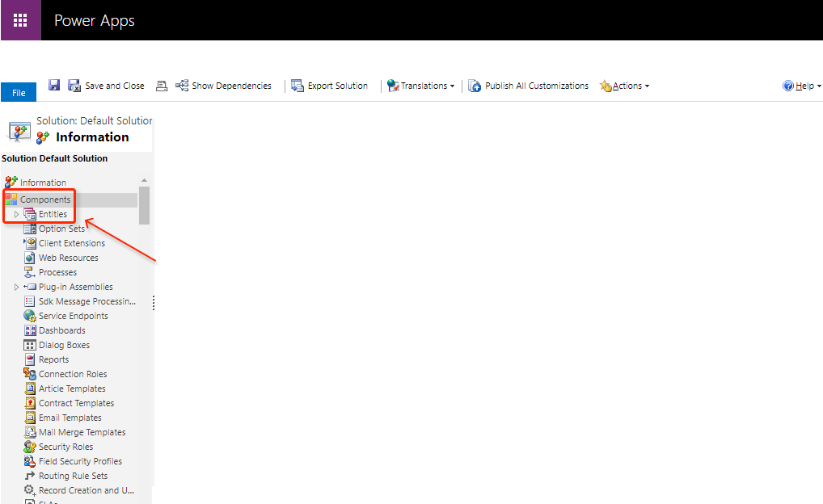Click the Dashboards icon
The width and height of the screenshot is (823, 504).
30,330
